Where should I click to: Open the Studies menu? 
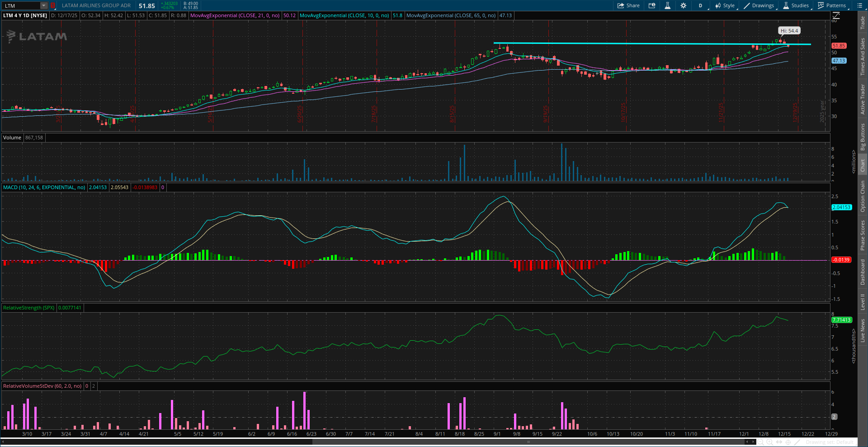point(796,5)
